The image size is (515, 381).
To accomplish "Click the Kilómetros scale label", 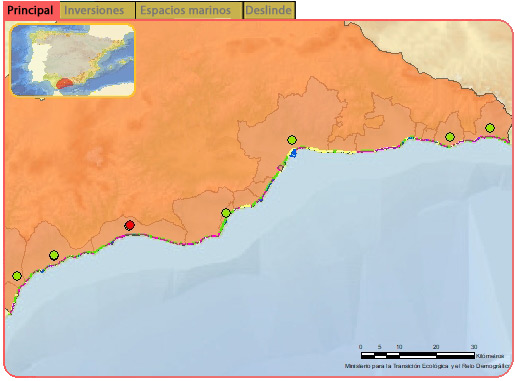I will [490, 356].
